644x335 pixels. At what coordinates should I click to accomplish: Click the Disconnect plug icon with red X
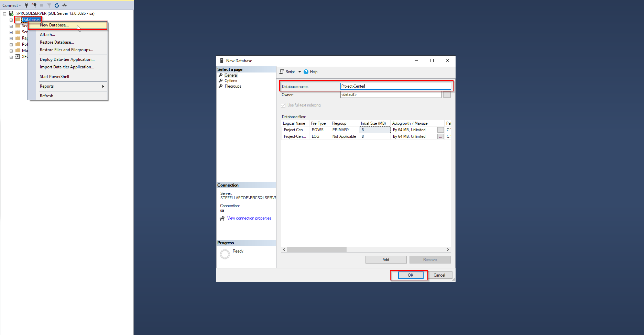pos(34,5)
